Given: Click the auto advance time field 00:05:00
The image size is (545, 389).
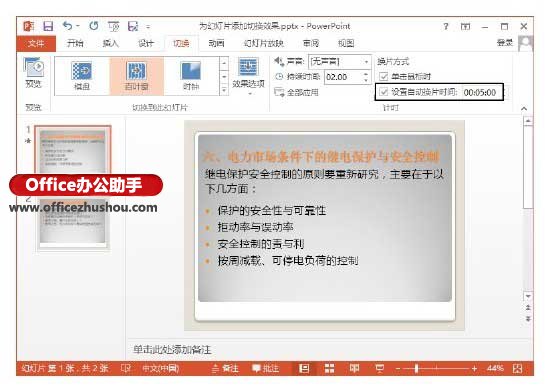Looking at the screenshot, I should click(x=480, y=92).
